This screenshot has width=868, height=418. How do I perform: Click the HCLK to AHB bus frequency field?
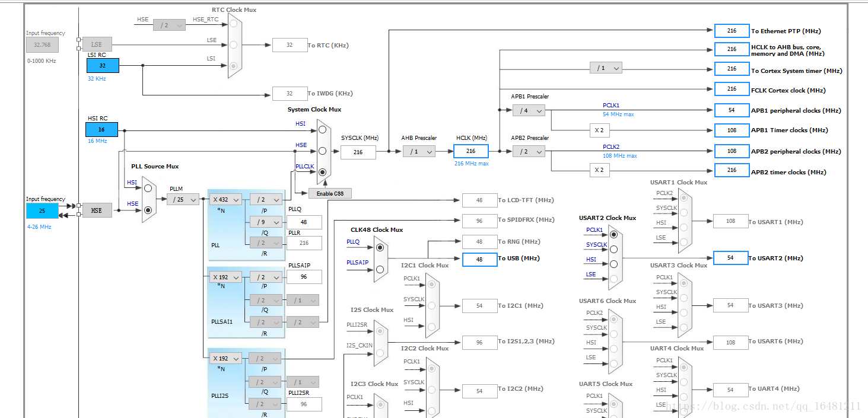[x=732, y=49]
